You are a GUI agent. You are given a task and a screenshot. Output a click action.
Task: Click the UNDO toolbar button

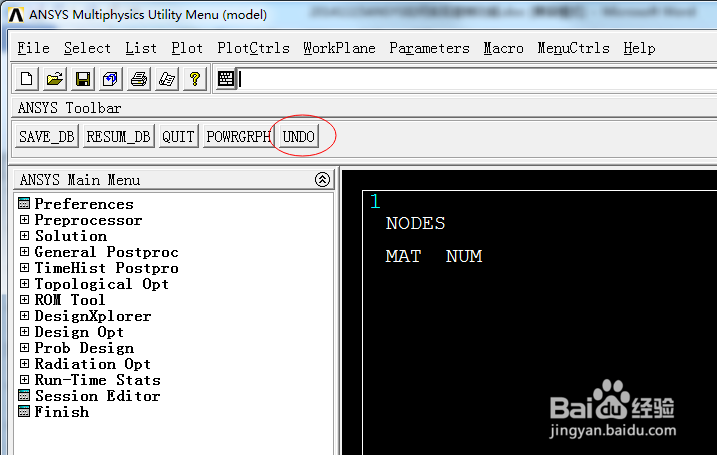point(299,136)
